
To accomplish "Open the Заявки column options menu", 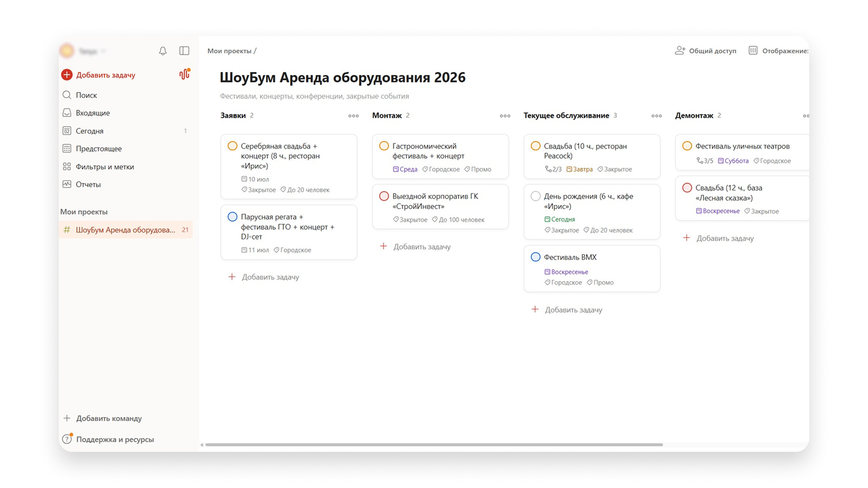I will pyautogui.click(x=354, y=116).
